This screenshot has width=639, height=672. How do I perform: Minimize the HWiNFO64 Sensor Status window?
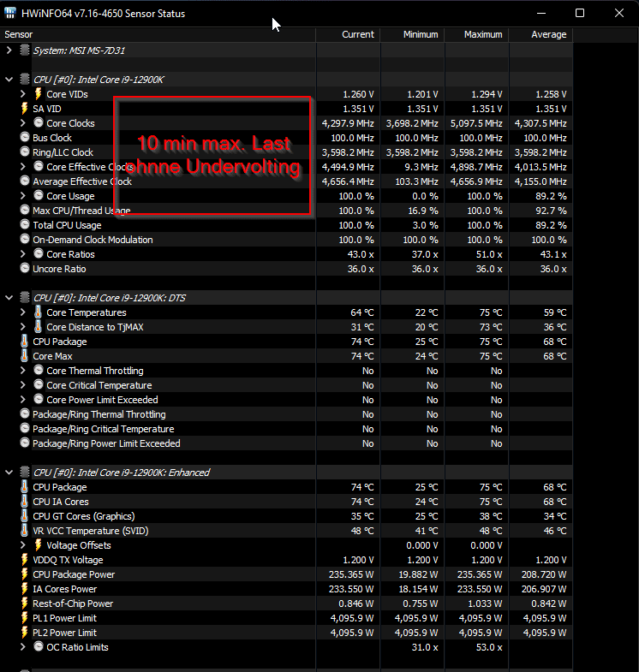coord(541,14)
